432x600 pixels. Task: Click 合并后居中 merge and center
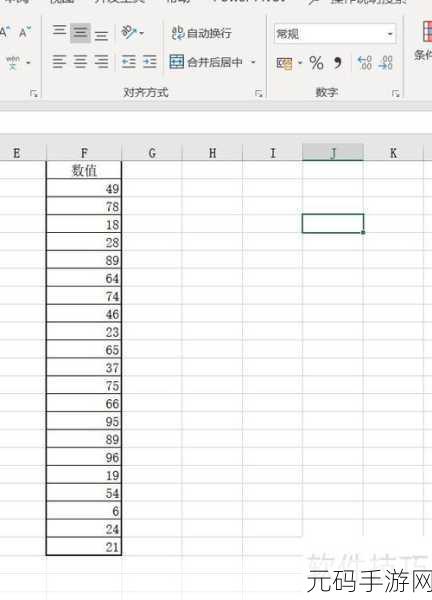click(206, 62)
